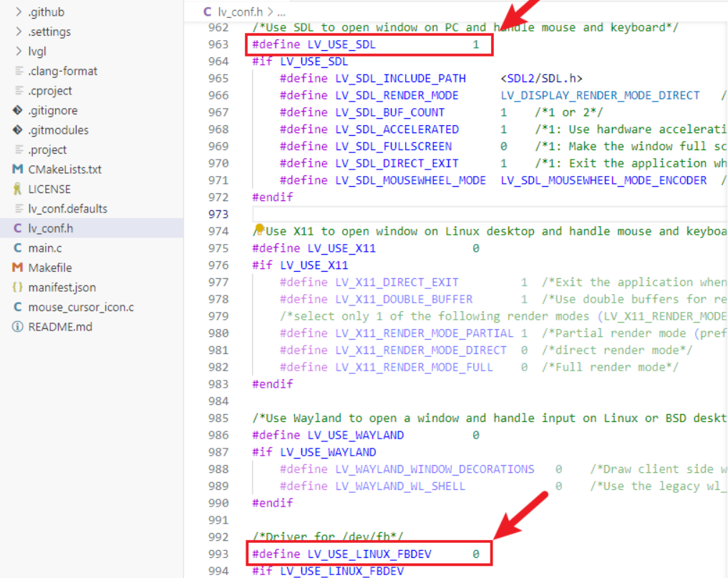Click the LV_USE_SDL value 1 on line 963
Viewport: 728px width, 578px height.
[476, 44]
